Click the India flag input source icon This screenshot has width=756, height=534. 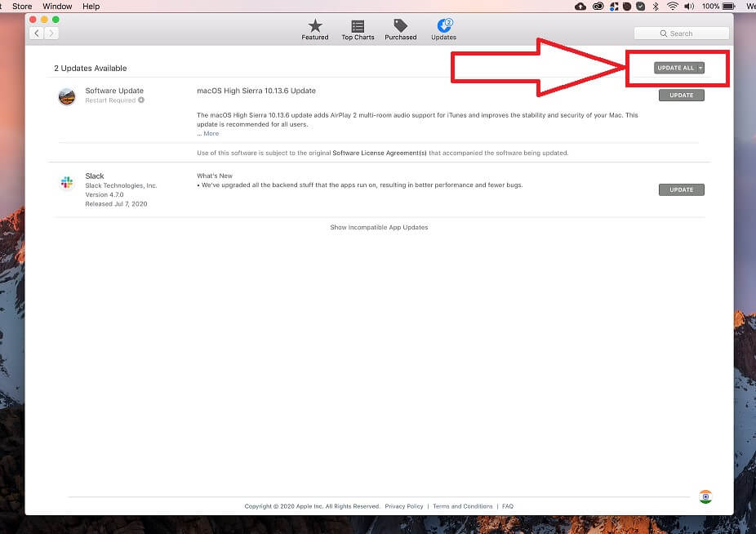705,496
